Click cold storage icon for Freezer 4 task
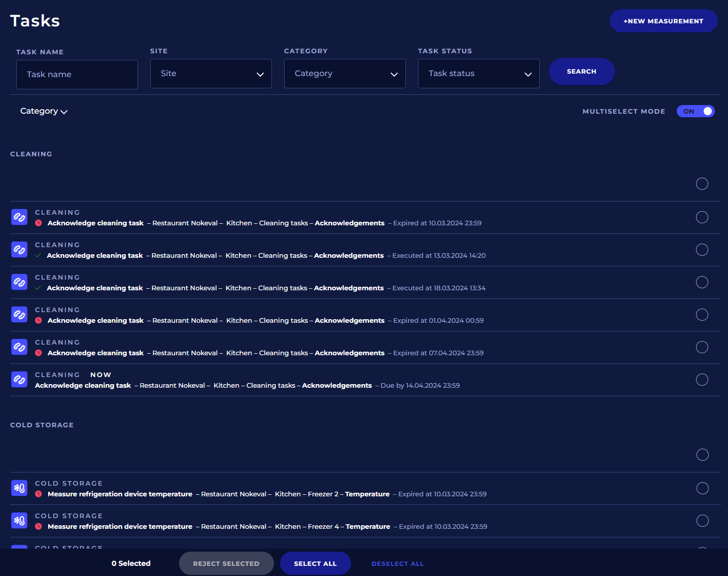Screen dimensions: 728x576 (x=19, y=521)
